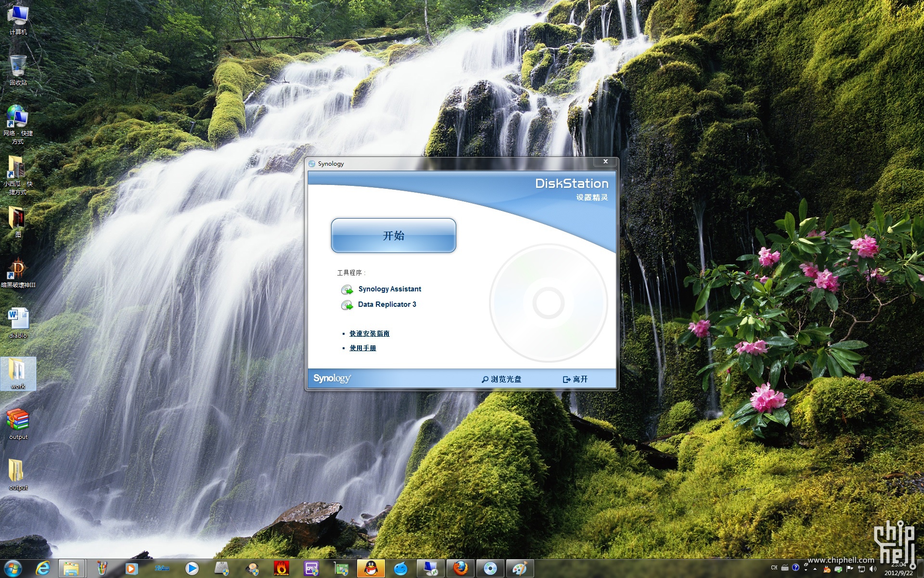The width and height of the screenshot is (924, 578).
Task: Open the language bar help icon
Action: 796,568
